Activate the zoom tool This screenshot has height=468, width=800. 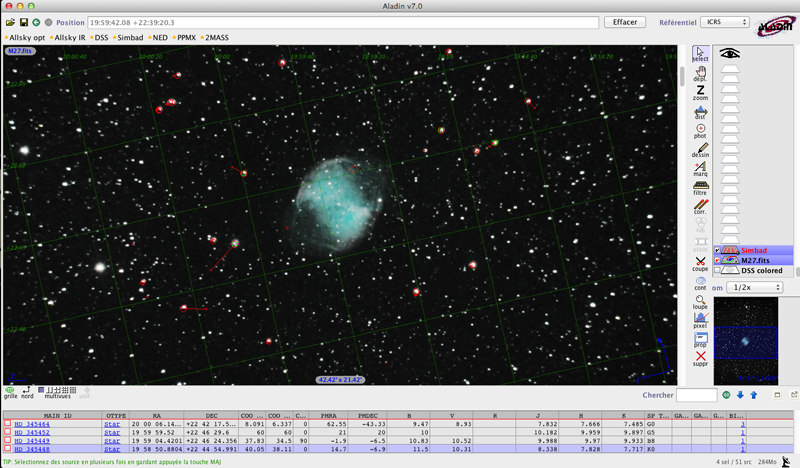700,92
